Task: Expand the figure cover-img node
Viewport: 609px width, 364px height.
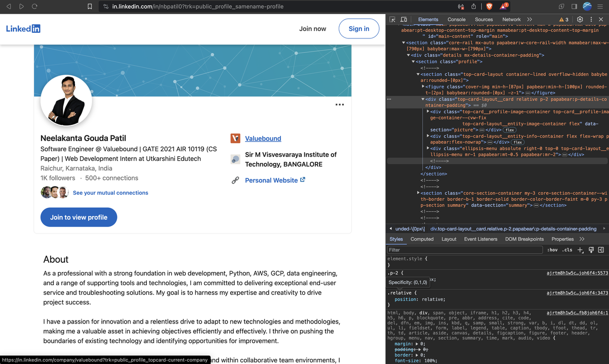Action: click(423, 87)
